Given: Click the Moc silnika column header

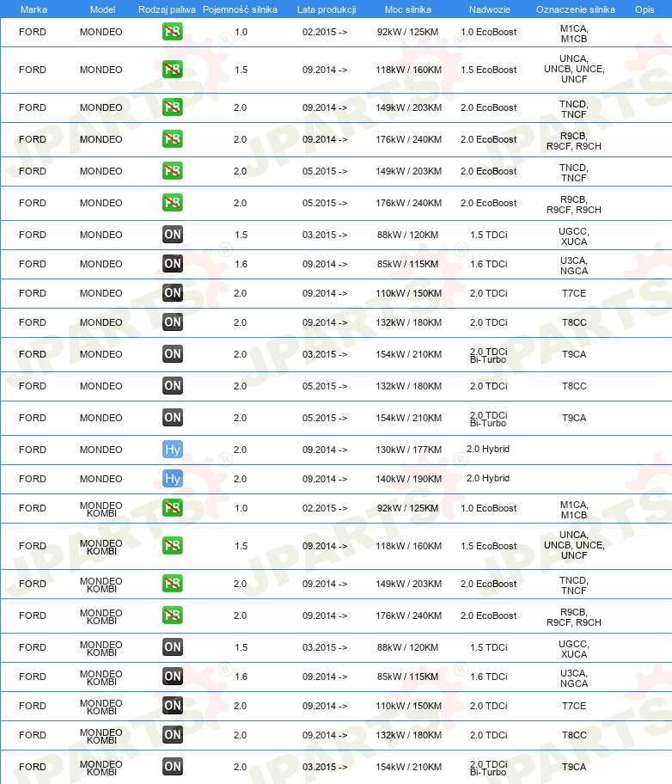Looking at the screenshot, I should click(x=408, y=9).
